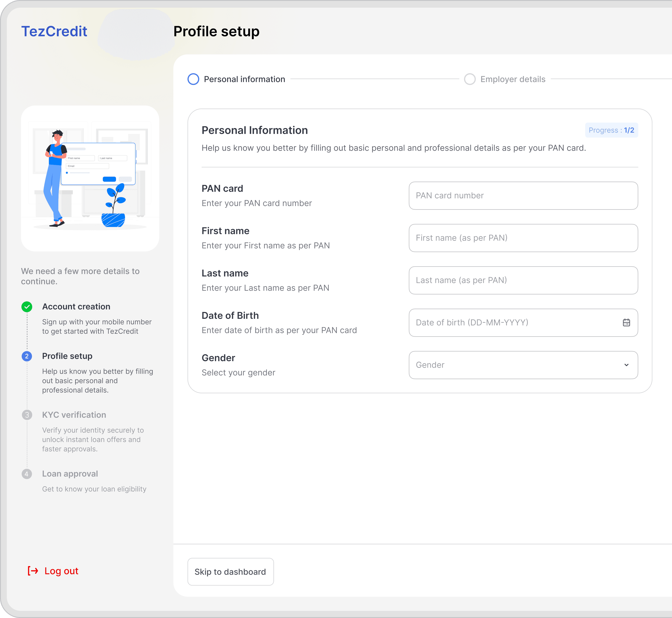The height and width of the screenshot is (618, 672).
Task: Select the Profile setup step circle
Action: click(27, 356)
